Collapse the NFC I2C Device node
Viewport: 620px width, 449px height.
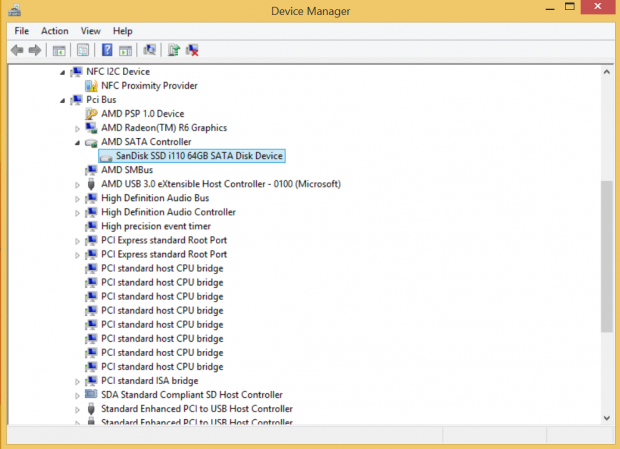62,72
